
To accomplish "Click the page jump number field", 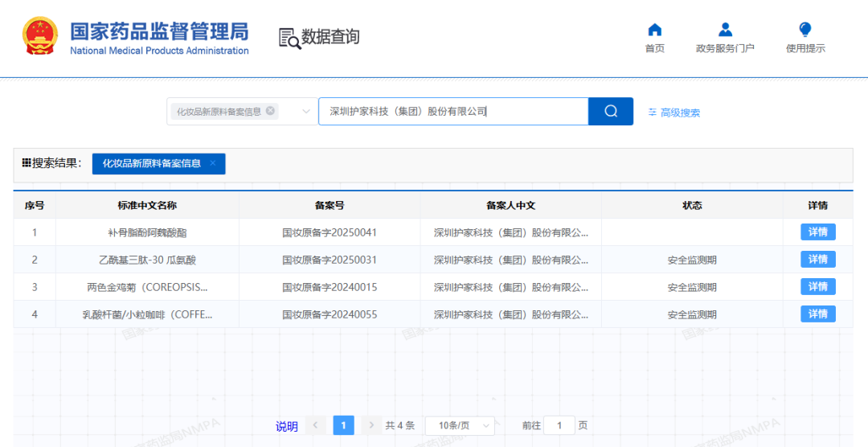I will click(559, 425).
